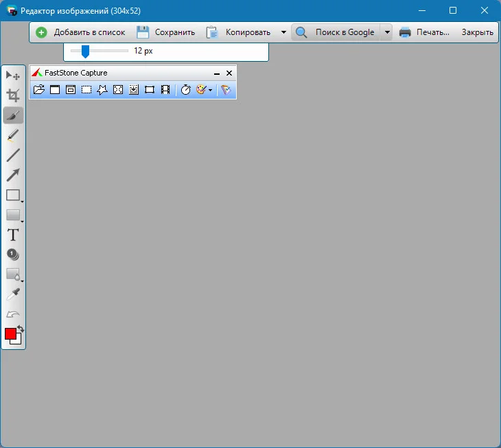Click the brush size slider handle
The height and width of the screenshot is (448, 501).
point(85,51)
